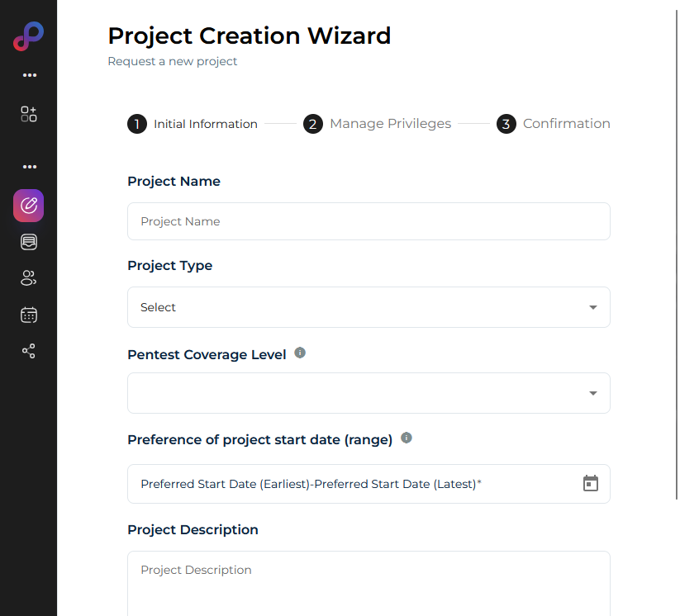Go to step 1 Initial Information
The height and width of the screenshot is (616, 680).
pyautogui.click(x=193, y=124)
